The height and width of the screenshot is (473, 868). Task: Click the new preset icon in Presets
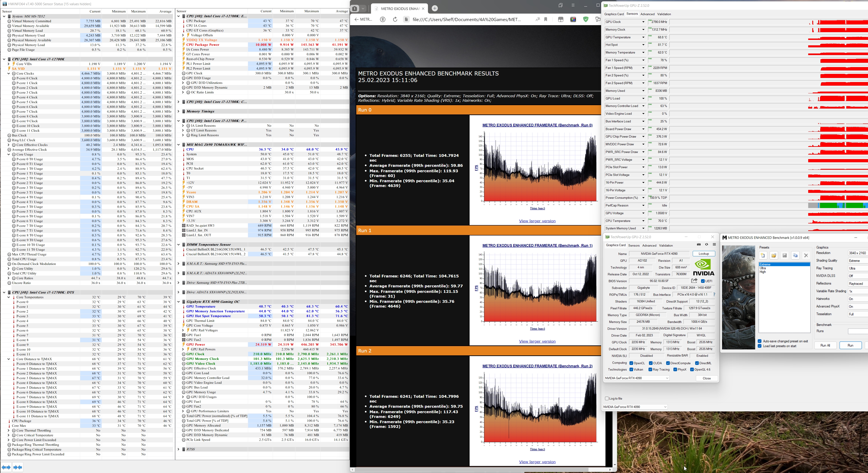[x=763, y=255]
